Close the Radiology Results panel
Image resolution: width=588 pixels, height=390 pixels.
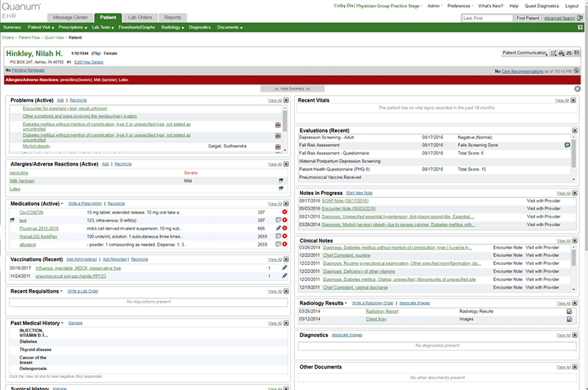tap(575, 303)
